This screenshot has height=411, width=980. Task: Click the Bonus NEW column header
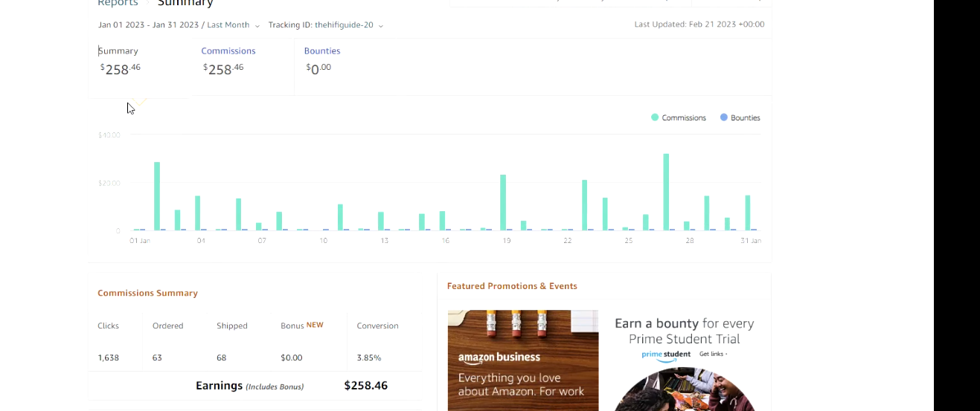click(x=302, y=326)
